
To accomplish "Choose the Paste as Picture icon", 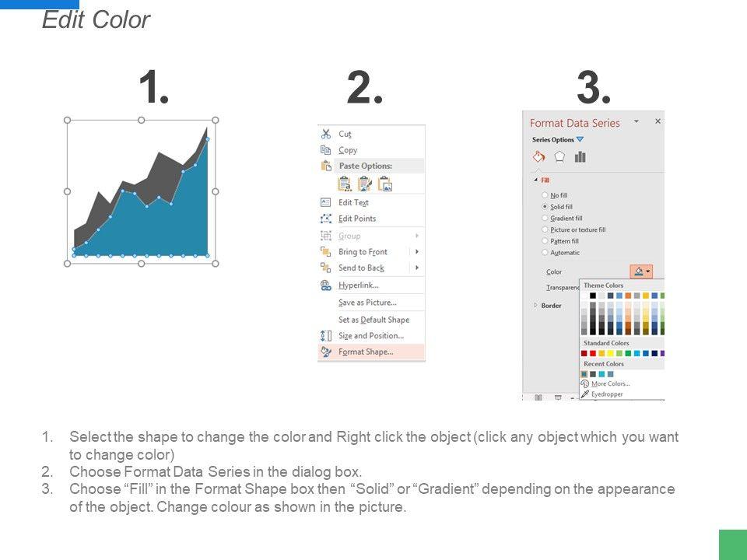I will 384,184.
